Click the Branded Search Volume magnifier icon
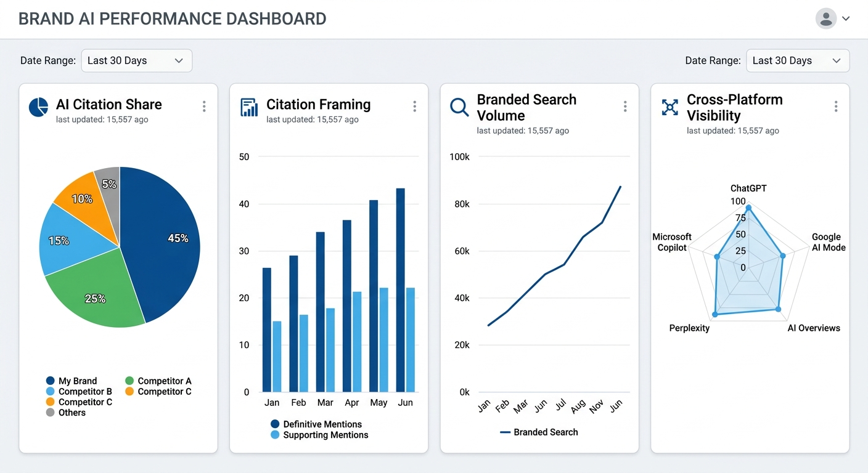 click(x=459, y=107)
